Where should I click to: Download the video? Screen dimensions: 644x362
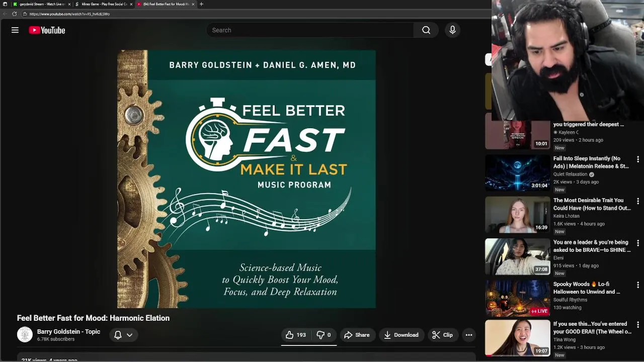click(401, 335)
